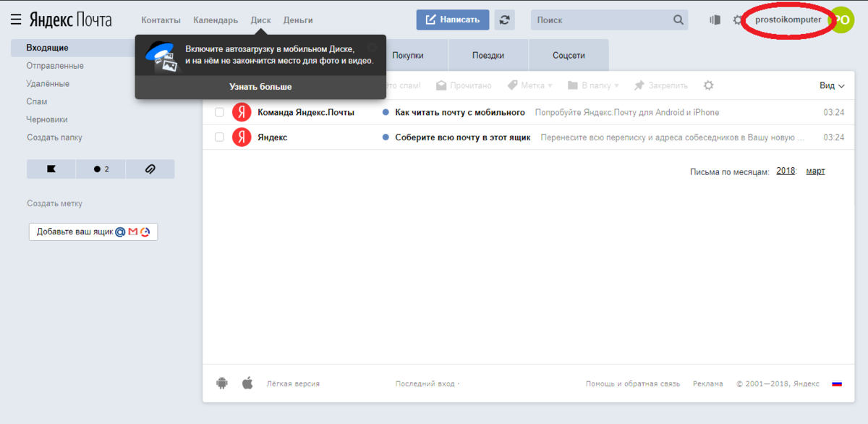Open the Спам folder
Screen dimensions: 868x424
click(37, 101)
